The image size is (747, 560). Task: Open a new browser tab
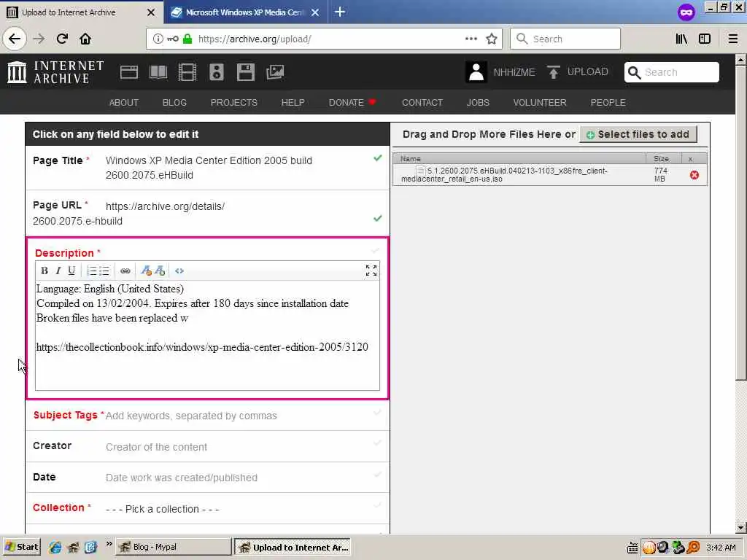click(340, 12)
